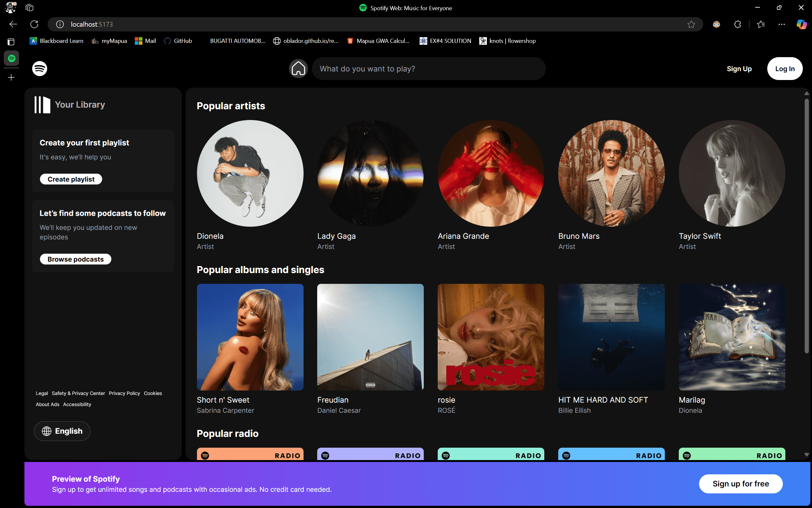Select Spotify vertical tab icon
Viewport: 812px width, 508px height.
[11, 58]
